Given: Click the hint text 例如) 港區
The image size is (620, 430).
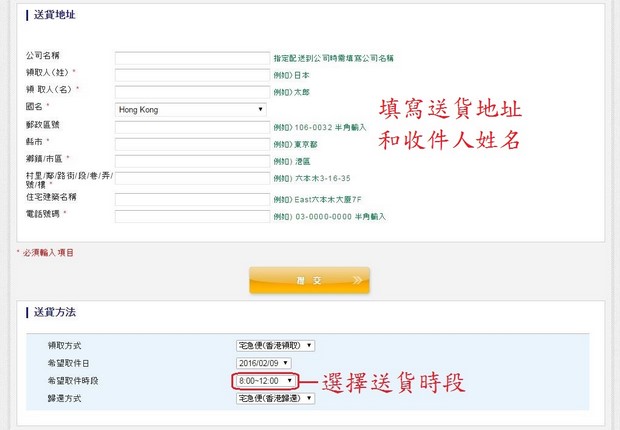Looking at the screenshot, I should (x=292, y=161).
